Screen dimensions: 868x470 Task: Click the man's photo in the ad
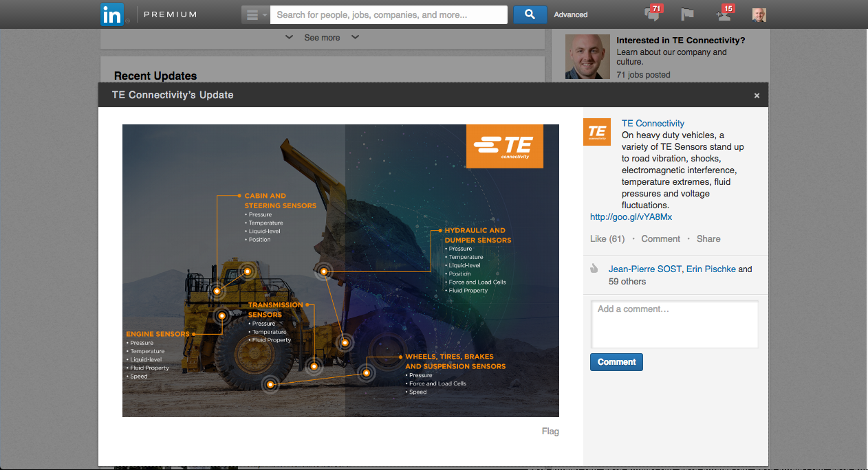pyautogui.click(x=587, y=56)
